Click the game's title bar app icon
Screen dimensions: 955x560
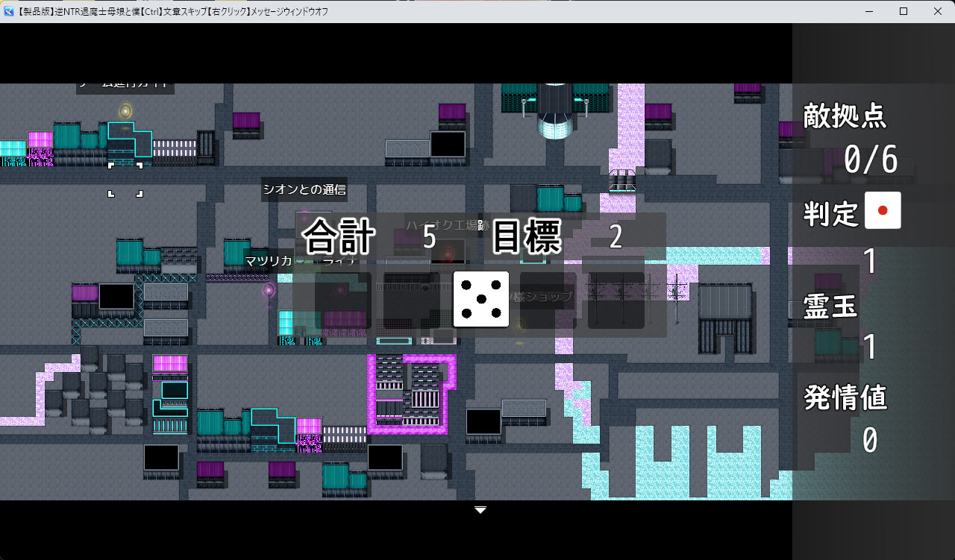tap(8, 11)
